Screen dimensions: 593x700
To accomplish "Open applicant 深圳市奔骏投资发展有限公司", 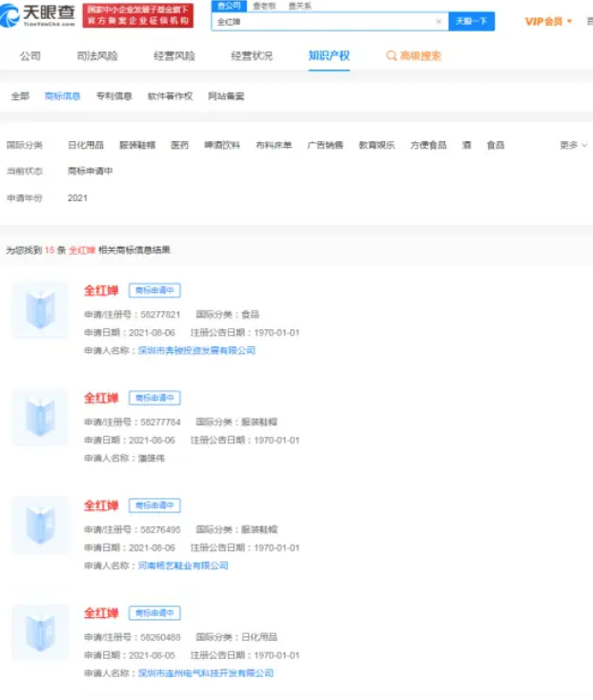I will click(196, 351).
